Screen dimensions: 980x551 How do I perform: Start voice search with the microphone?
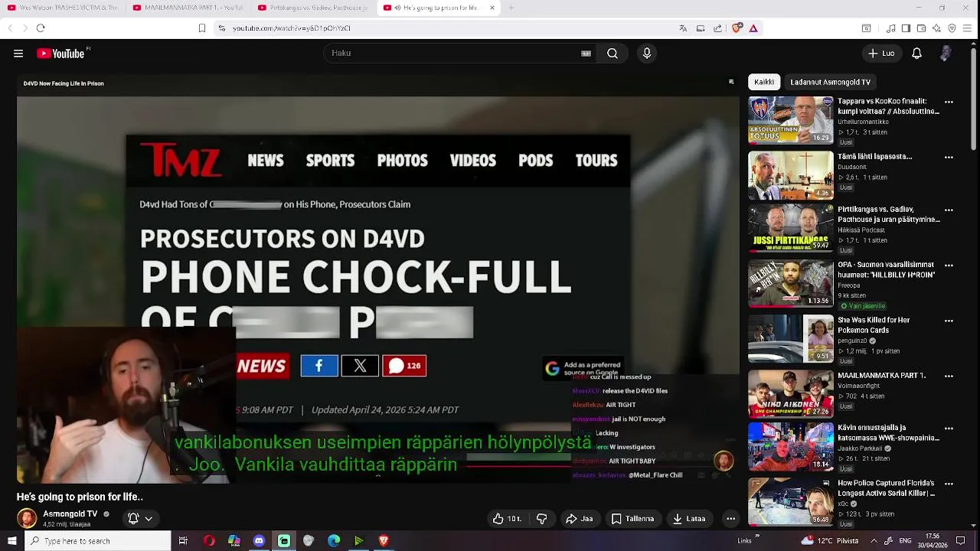tap(647, 54)
